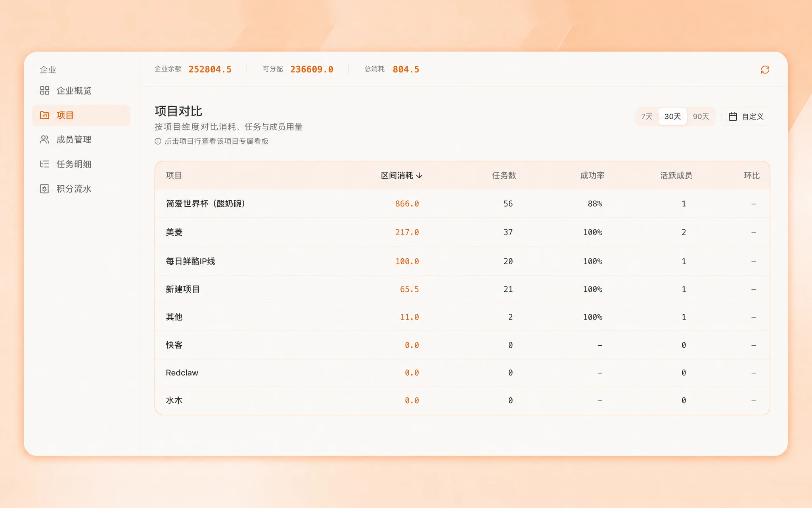Open the 企业概览 page label
Screen dimensions: 812x508
[74, 90]
